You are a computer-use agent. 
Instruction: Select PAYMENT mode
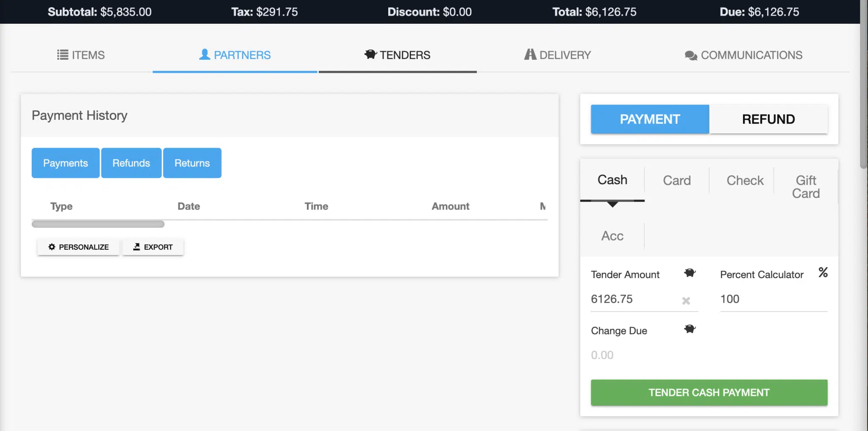649,119
